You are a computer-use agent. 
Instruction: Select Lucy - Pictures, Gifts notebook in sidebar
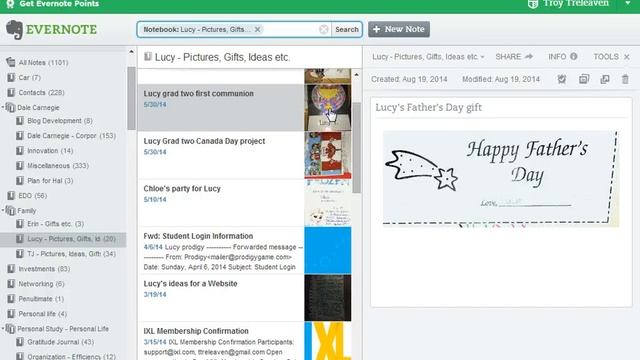click(x=63, y=239)
